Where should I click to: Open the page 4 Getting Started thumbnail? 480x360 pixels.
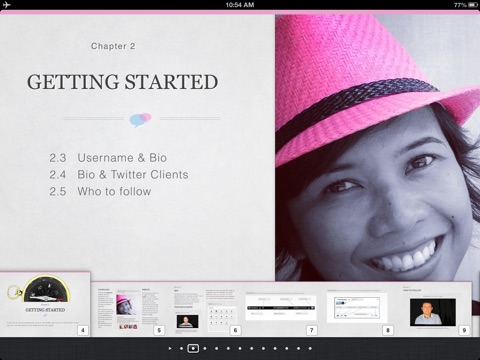[x=45, y=304]
